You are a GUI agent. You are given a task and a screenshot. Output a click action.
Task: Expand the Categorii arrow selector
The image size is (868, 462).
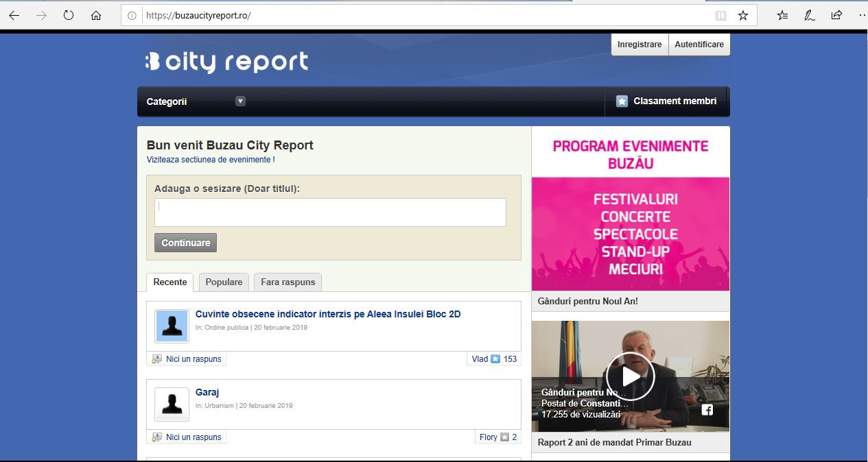pos(240,101)
